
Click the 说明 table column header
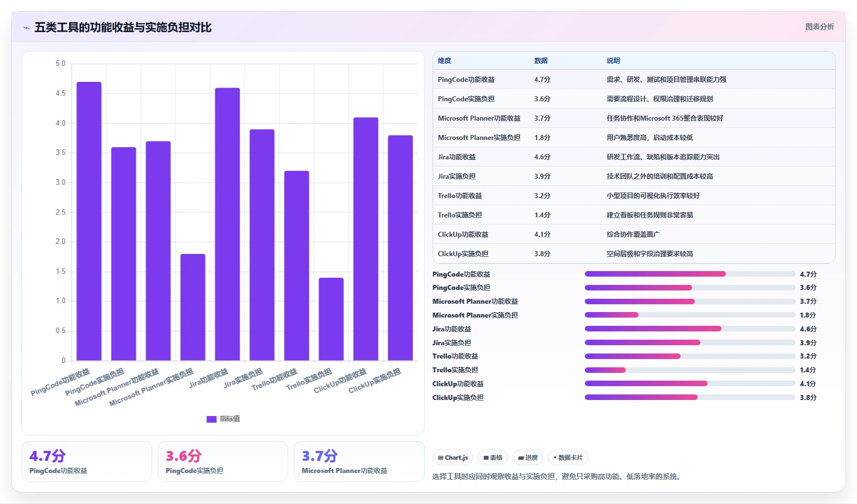(613, 61)
